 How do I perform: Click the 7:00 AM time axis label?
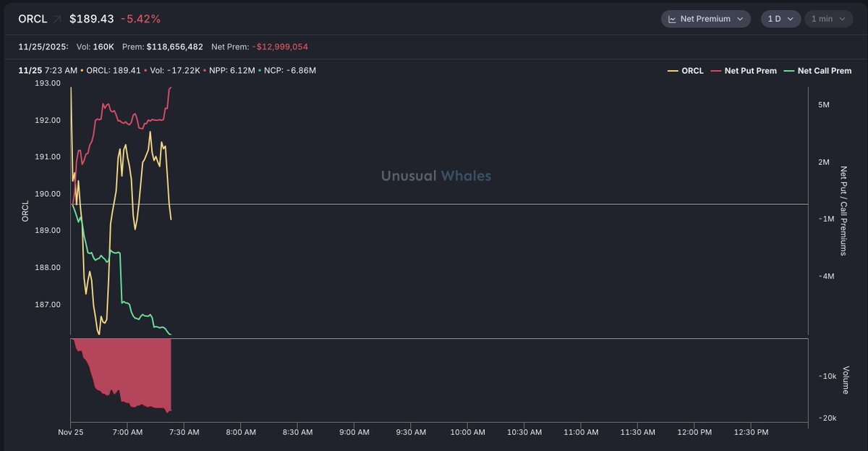point(127,432)
